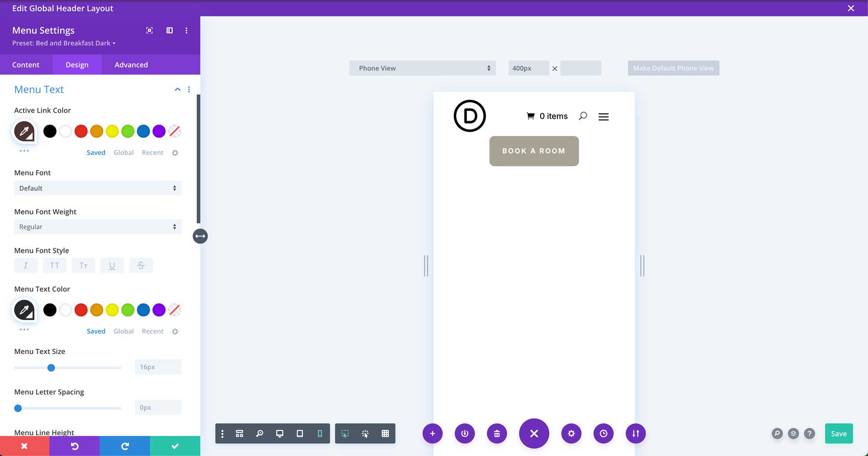Viewport: 868px width, 456px height.
Task: Switch to Desktop View icon
Action: click(x=280, y=433)
